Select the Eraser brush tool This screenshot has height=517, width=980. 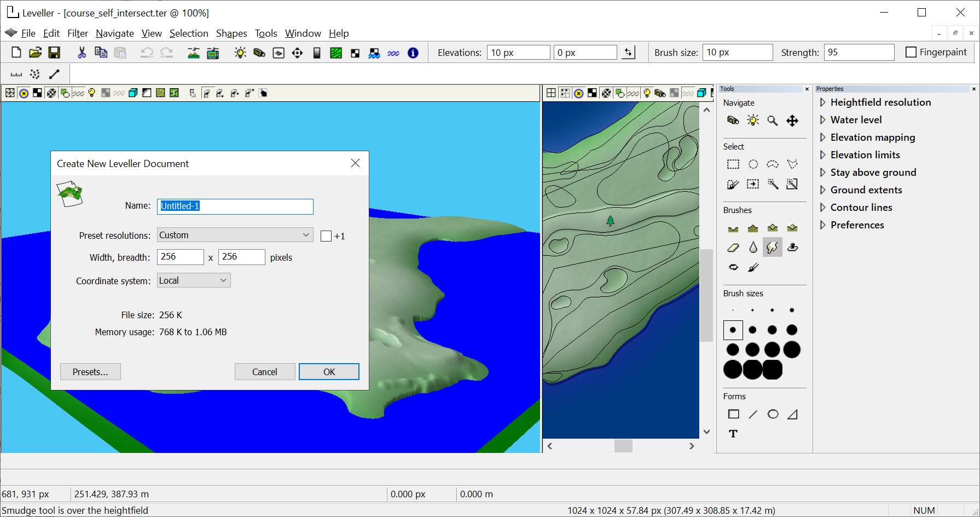(733, 248)
